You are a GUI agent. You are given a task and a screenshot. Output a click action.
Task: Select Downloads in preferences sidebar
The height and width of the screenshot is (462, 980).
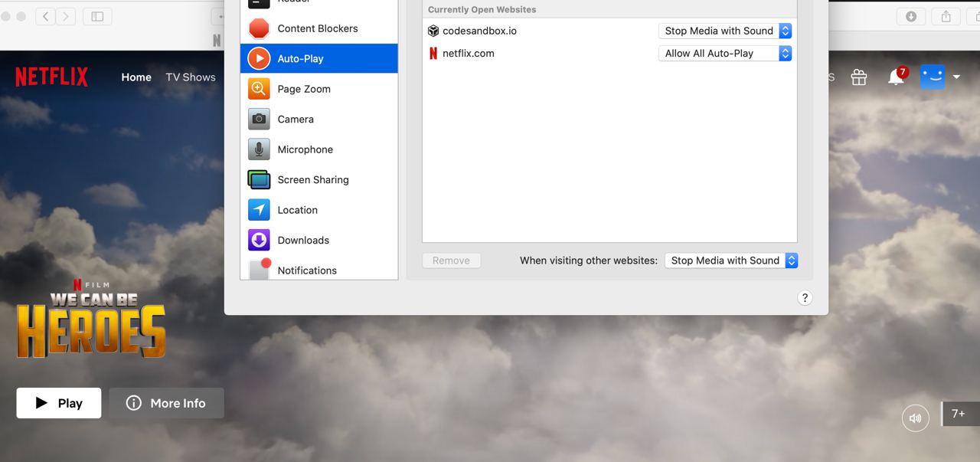pyautogui.click(x=318, y=240)
